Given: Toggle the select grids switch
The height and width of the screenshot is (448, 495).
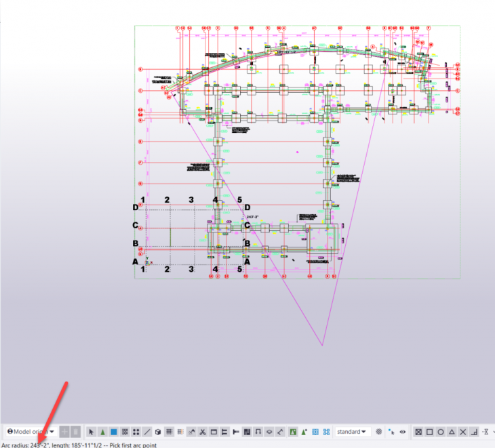Looking at the screenshot, I should (170, 432).
